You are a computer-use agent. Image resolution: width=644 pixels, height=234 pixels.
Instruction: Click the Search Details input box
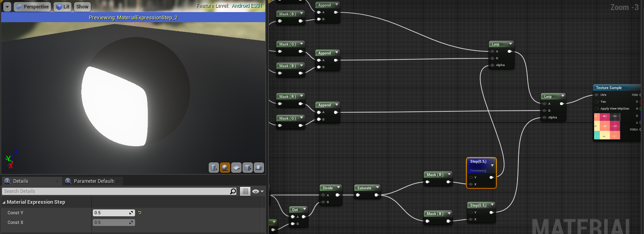(117, 191)
